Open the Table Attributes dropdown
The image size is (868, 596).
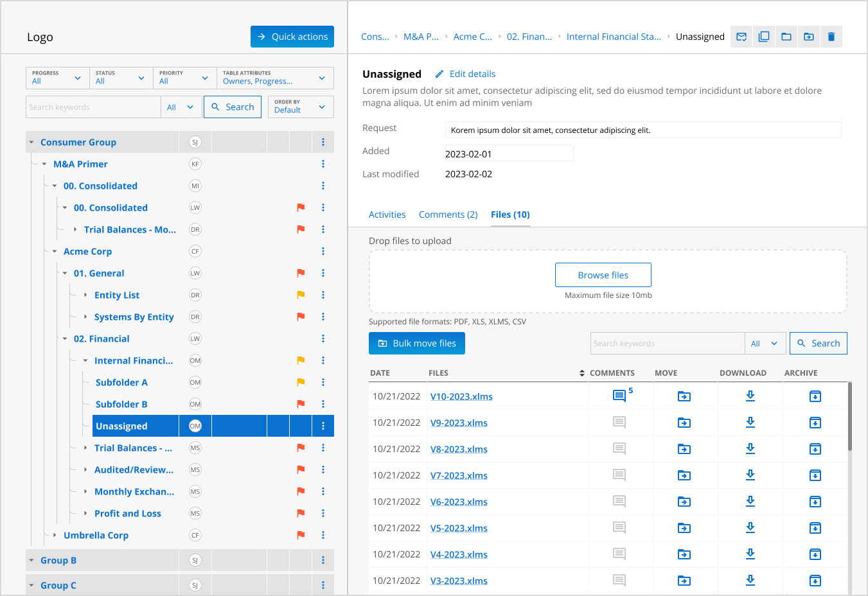(275, 78)
